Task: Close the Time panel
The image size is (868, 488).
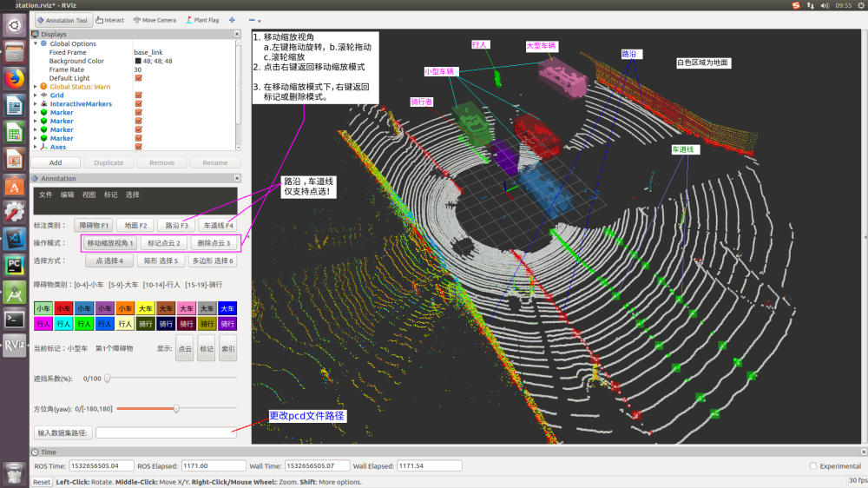Action: 863,452
